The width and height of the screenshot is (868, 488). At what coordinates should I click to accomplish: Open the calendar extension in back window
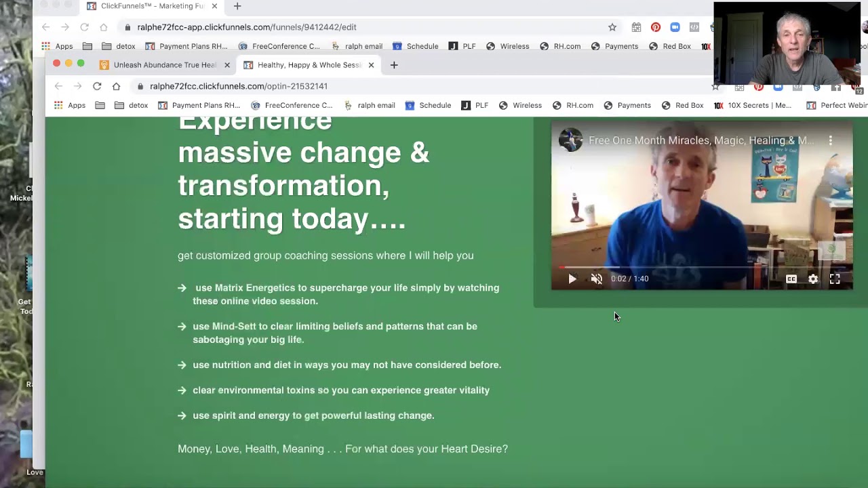tap(636, 27)
